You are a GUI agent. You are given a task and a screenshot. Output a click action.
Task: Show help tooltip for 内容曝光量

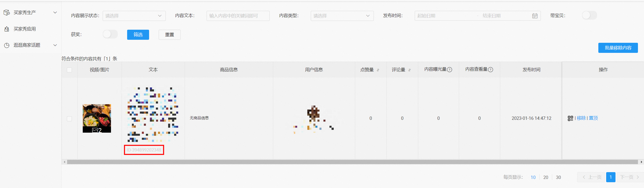[450, 70]
